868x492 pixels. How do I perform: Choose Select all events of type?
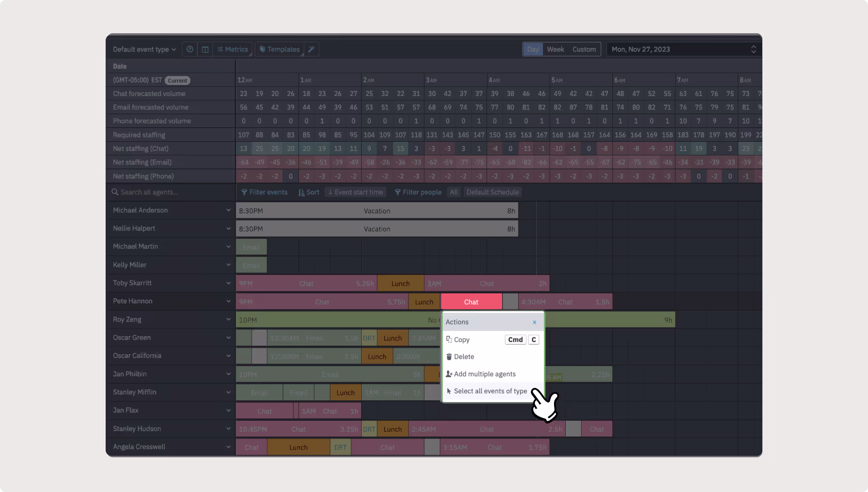(x=492, y=391)
